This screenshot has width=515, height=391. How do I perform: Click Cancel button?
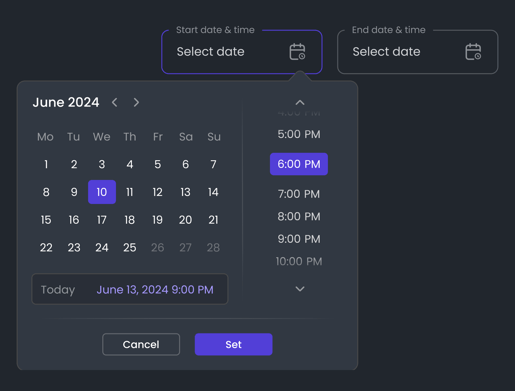click(141, 344)
